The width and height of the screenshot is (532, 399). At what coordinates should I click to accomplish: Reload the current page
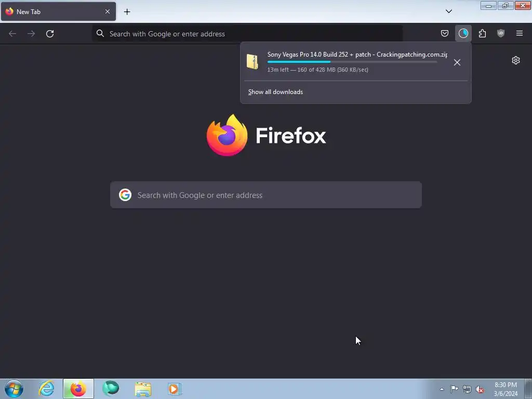[50, 34]
